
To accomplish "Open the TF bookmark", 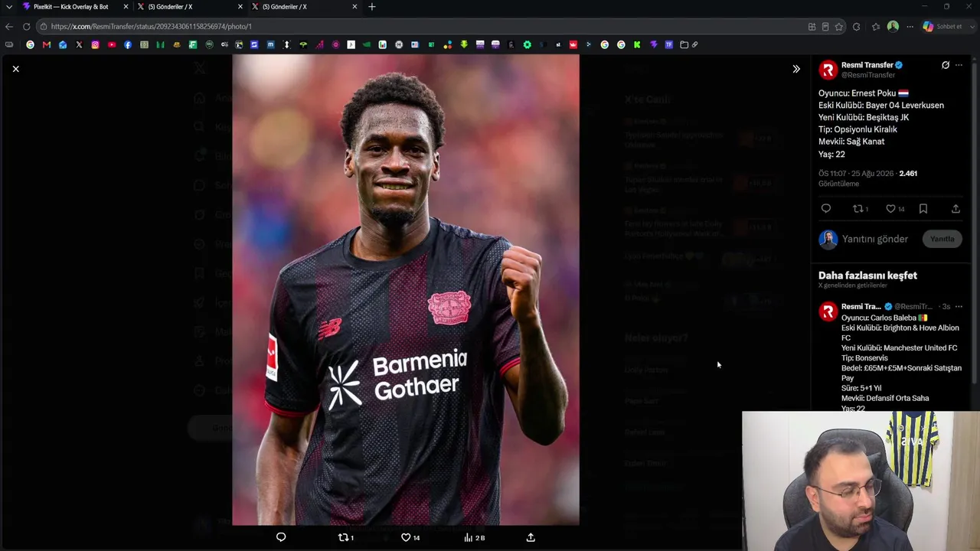I will tap(669, 44).
